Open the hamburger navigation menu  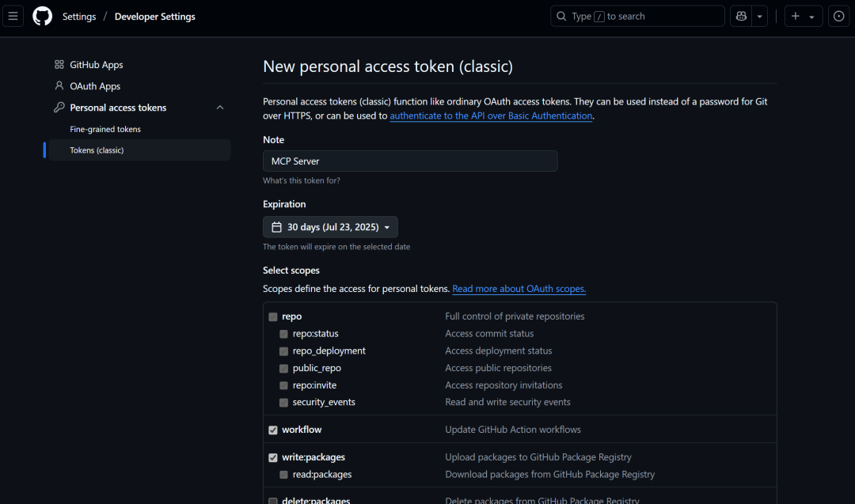[x=13, y=16]
